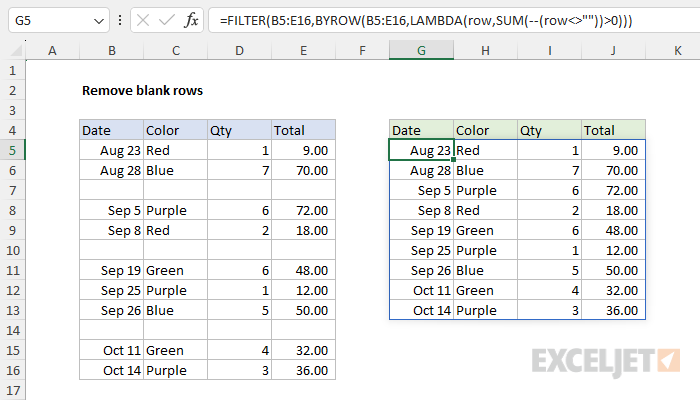Click cell J13 containing 36.00
This screenshot has height=400, width=700.
tap(613, 310)
